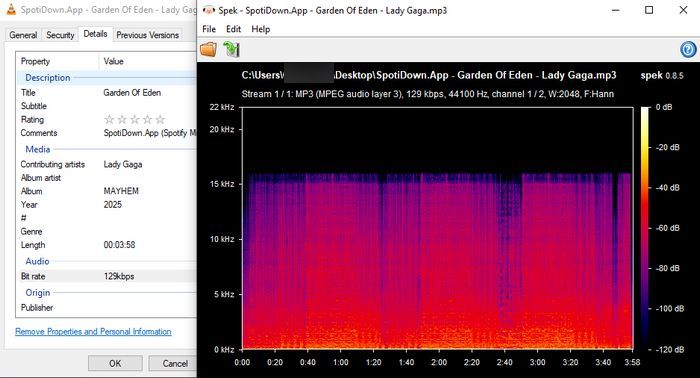The width and height of the screenshot is (700, 378).
Task: Click OK in the Properties dialog
Action: point(115,363)
